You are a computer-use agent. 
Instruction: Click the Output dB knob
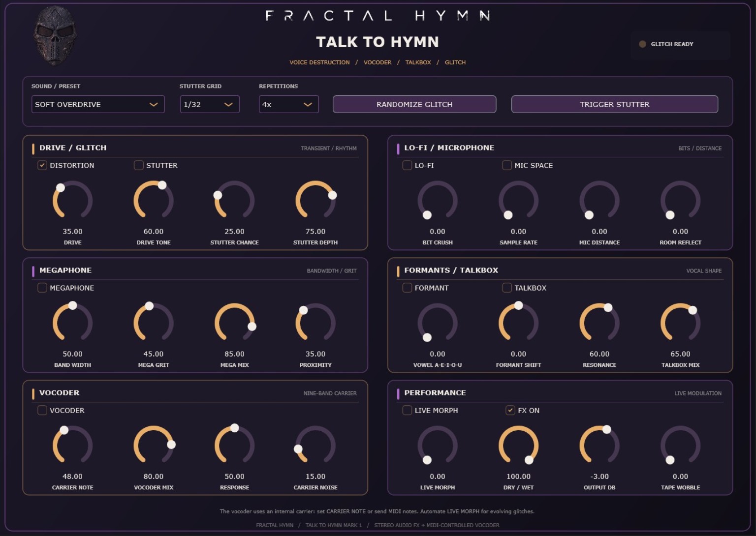coord(599,445)
